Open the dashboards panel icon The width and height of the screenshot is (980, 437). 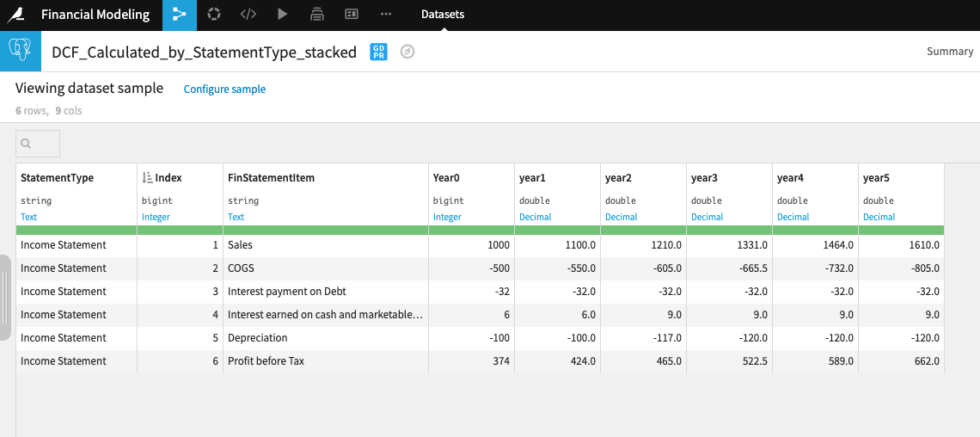coord(352,15)
